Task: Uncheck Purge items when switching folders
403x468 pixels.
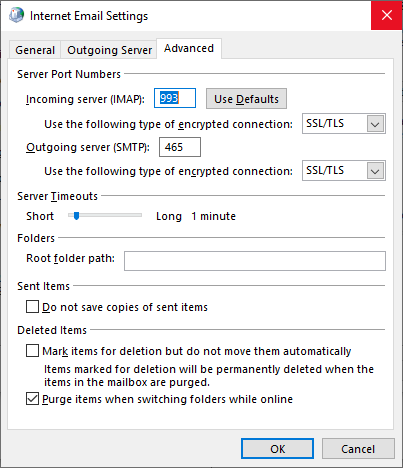Action: (32, 399)
